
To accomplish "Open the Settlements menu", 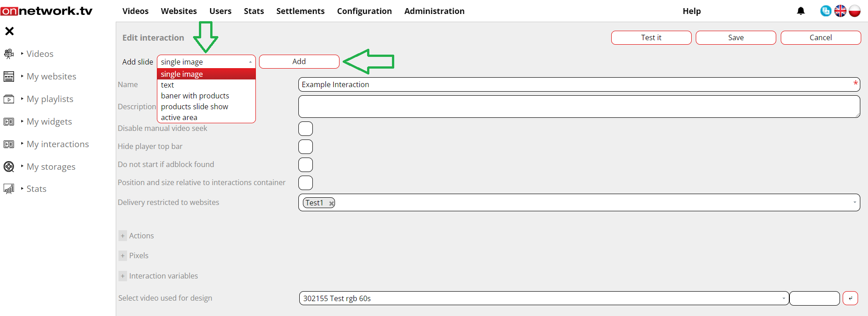I will coord(300,11).
